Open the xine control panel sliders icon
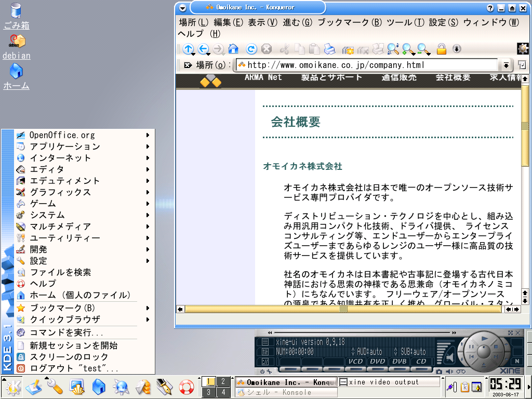The height and width of the screenshot is (399, 532). [x=265, y=352]
